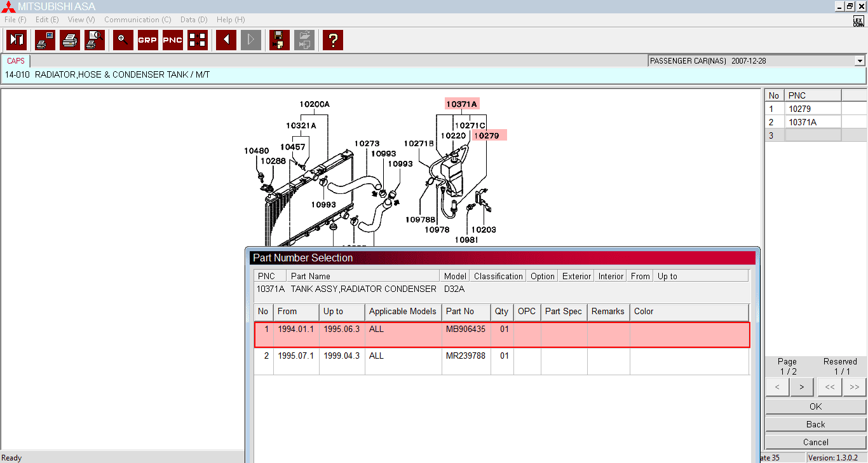Image resolution: width=868 pixels, height=463 pixels.
Task: Jump to last reserved with >> button
Action: point(855,387)
